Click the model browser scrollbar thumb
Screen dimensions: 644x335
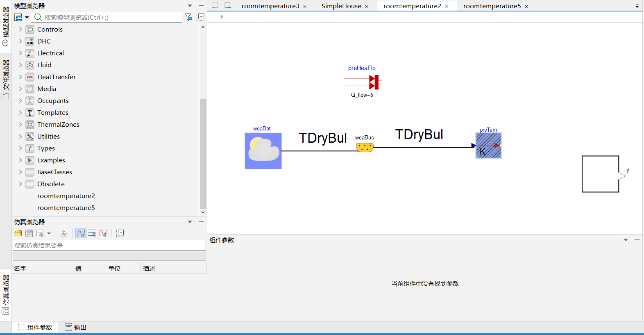(x=203, y=154)
